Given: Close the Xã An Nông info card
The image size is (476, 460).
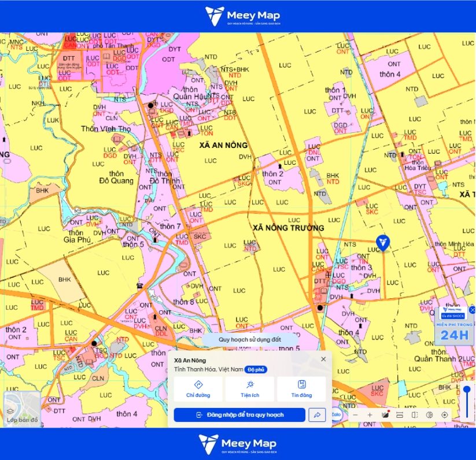Looking at the screenshot, I should [x=323, y=359].
